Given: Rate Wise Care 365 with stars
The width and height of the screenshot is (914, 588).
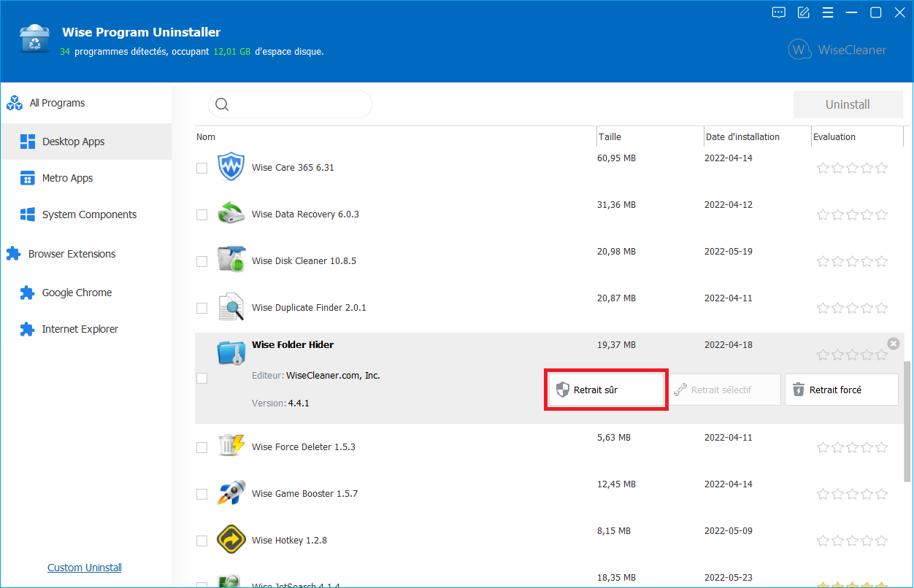Looking at the screenshot, I should (x=852, y=168).
